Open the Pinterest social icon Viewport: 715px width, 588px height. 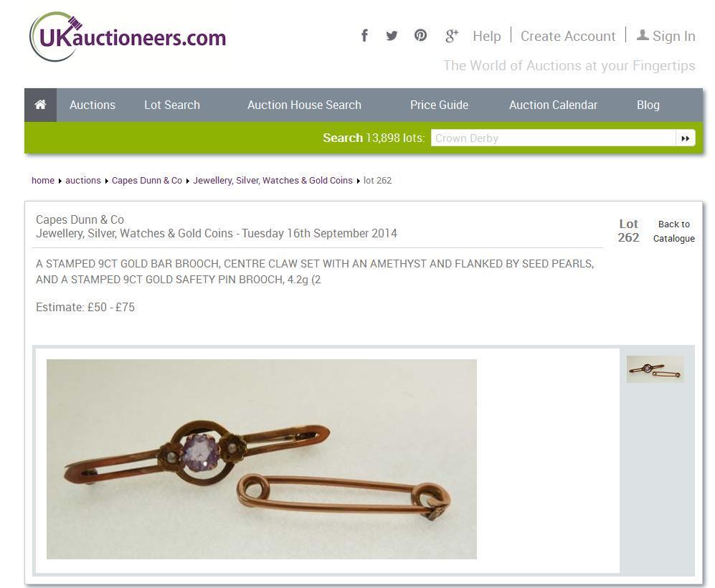(x=420, y=35)
